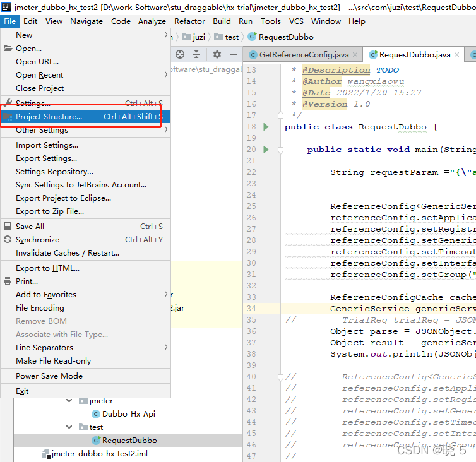The width and height of the screenshot is (476, 462).
Task: Choose Import Settings...
Action: 86,145
